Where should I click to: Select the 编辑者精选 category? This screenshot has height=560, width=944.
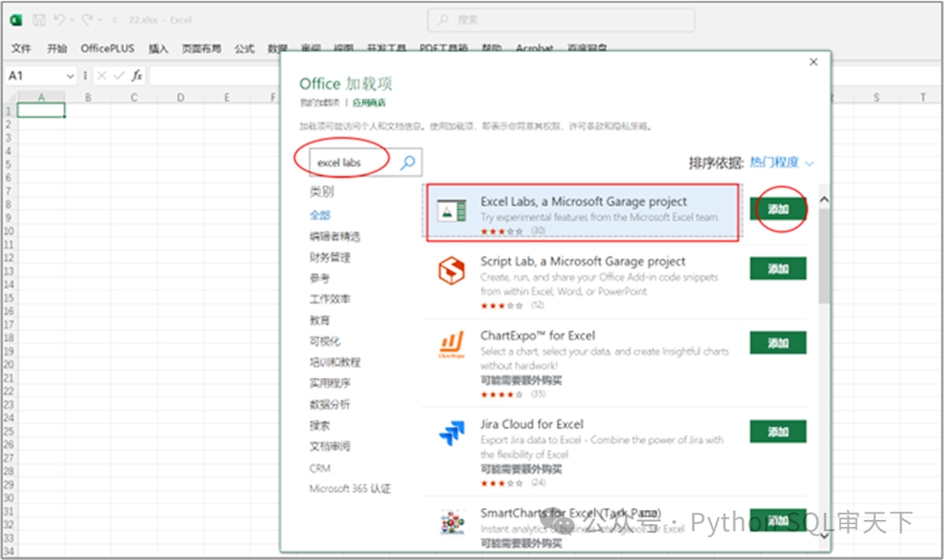tap(335, 237)
